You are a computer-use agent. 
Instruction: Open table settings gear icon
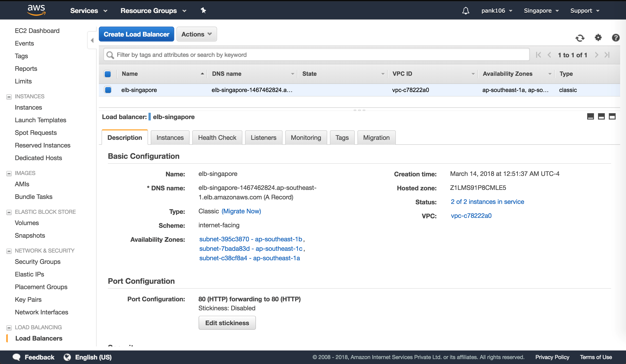[x=598, y=37]
